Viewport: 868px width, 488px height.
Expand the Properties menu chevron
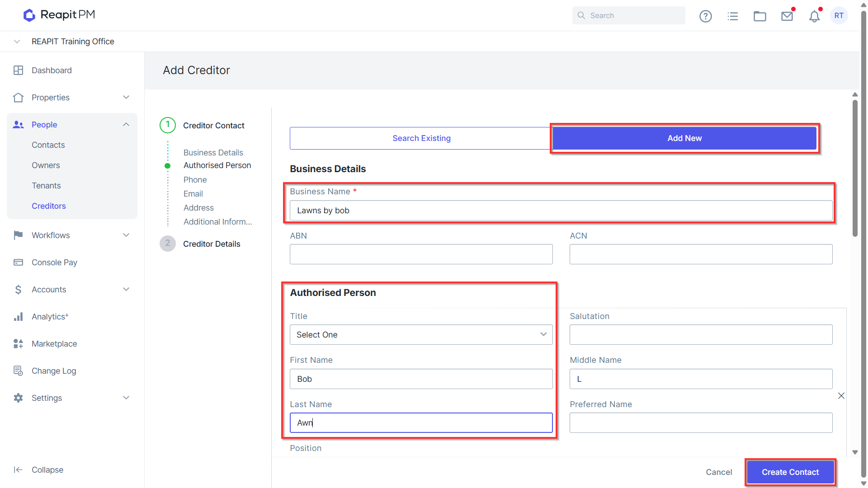pos(126,98)
